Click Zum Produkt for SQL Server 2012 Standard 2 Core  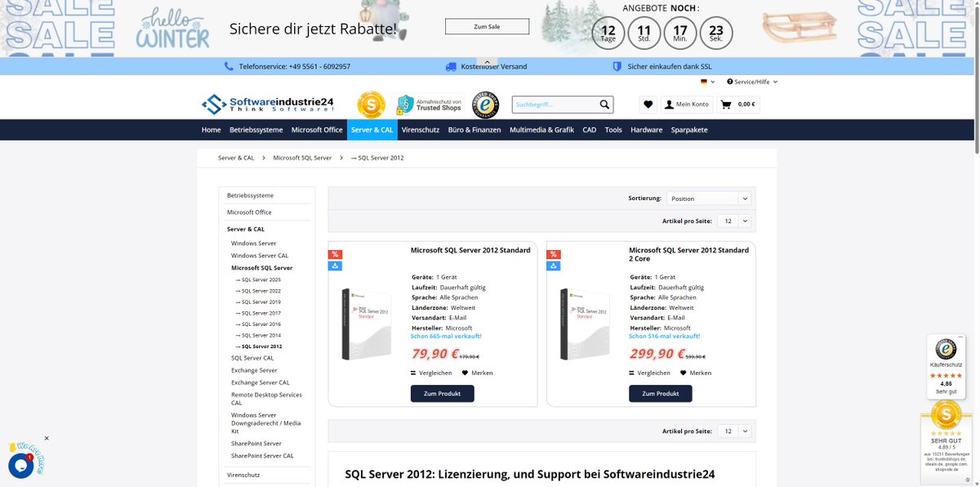click(x=661, y=393)
